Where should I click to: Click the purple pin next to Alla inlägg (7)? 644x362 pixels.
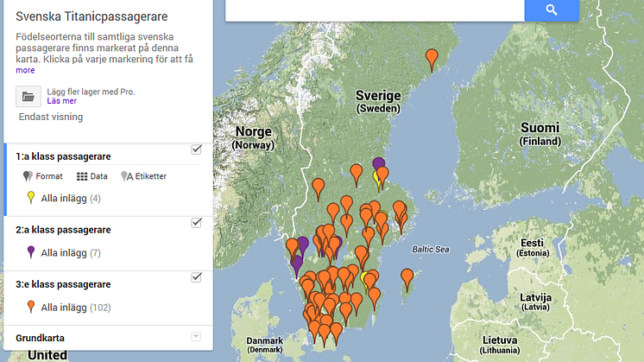tap(31, 252)
